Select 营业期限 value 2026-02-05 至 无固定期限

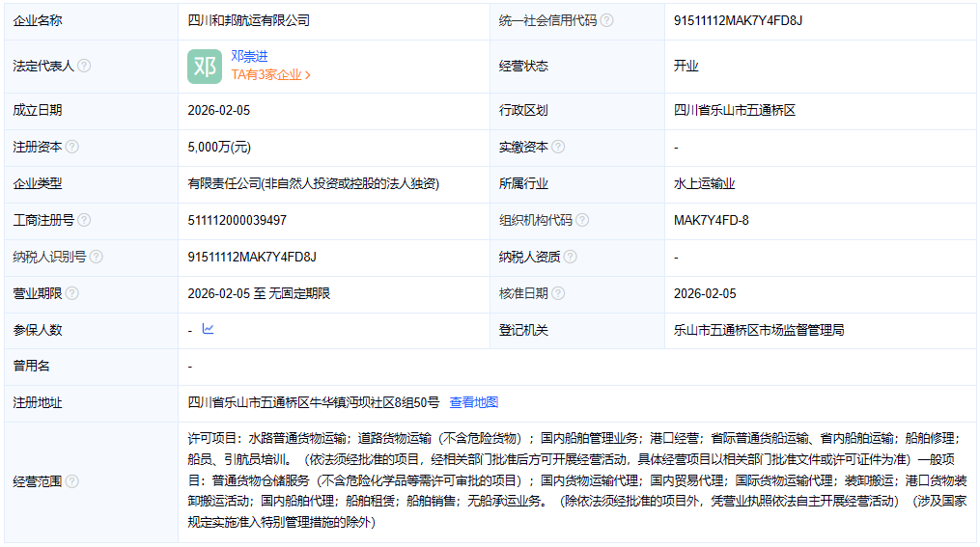click(x=259, y=293)
